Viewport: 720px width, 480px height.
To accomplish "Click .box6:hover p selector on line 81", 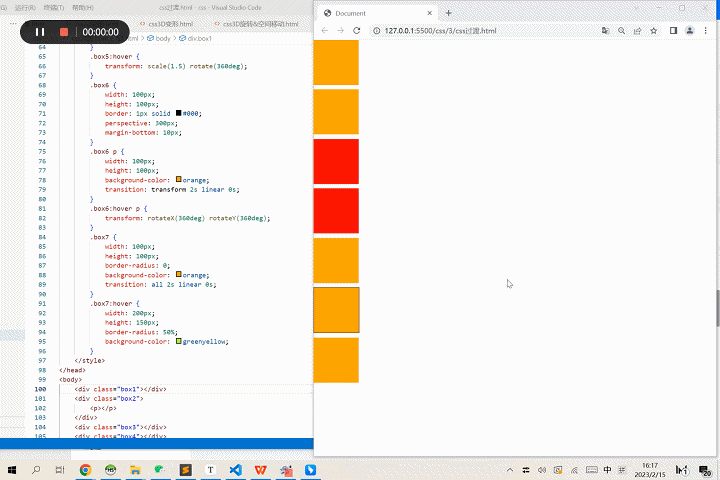I will click(118, 209).
